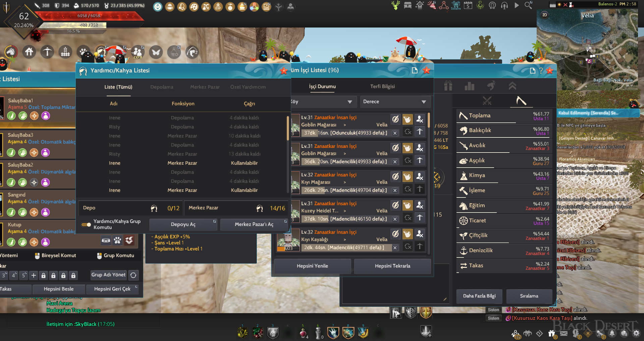
Task: Fire the Kuzey Heidel worker
Action: pyautogui.click(x=420, y=206)
